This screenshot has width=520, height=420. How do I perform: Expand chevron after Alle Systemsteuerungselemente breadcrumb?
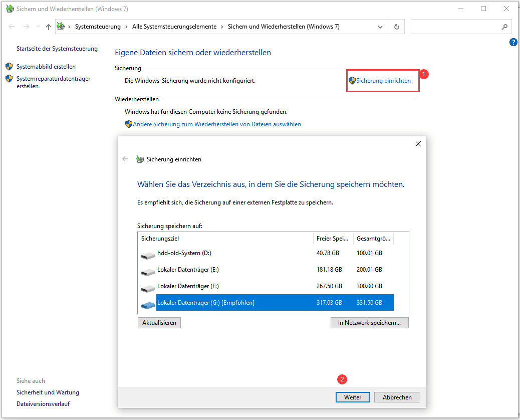point(222,27)
